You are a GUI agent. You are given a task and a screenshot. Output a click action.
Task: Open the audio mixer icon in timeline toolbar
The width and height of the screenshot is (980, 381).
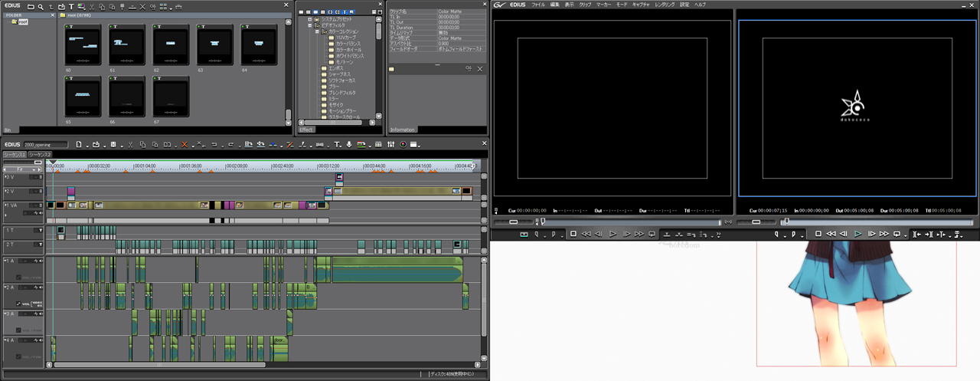click(x=390, y=145)
